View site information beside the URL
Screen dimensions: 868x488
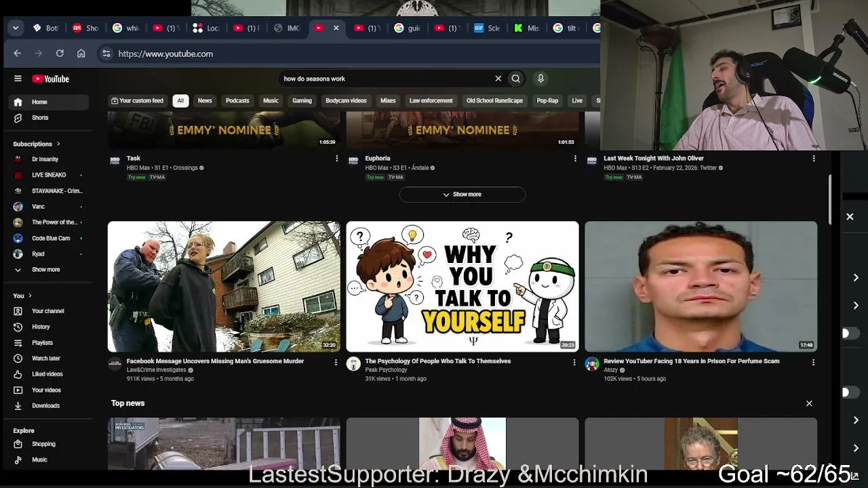pos(106,54)
